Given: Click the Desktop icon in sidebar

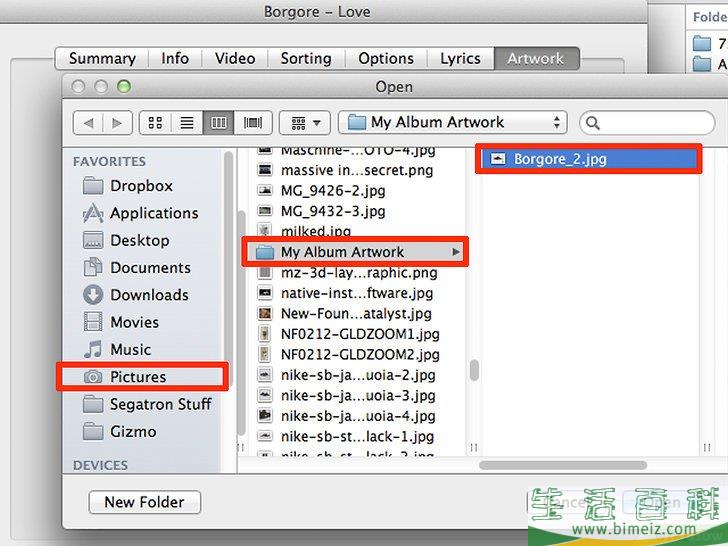Looking at the screenshot, I should (93, 240).
